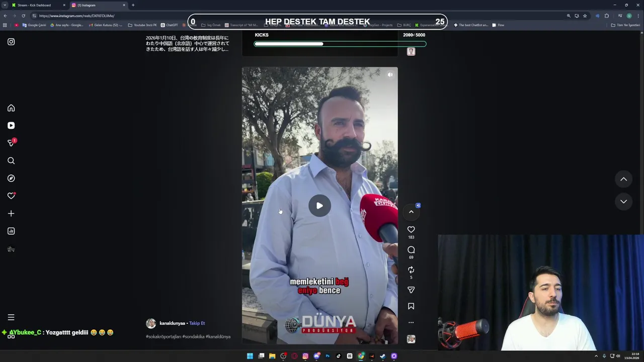Bookmark this page with the star icon
Viewport: 644px width, 362px height.
click(x=585, y=16)
